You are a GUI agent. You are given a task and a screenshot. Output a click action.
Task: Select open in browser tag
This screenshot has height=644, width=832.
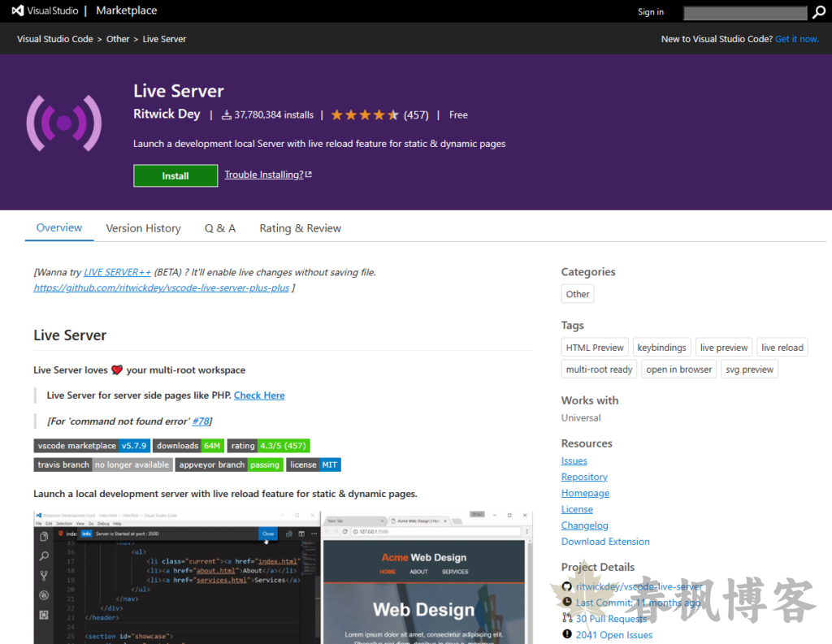click(x=679, y=370)
